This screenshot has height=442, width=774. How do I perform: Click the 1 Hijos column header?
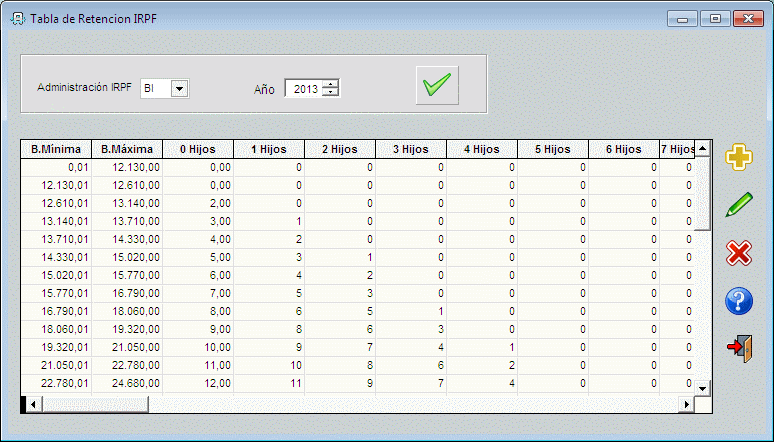coord(269,149)
